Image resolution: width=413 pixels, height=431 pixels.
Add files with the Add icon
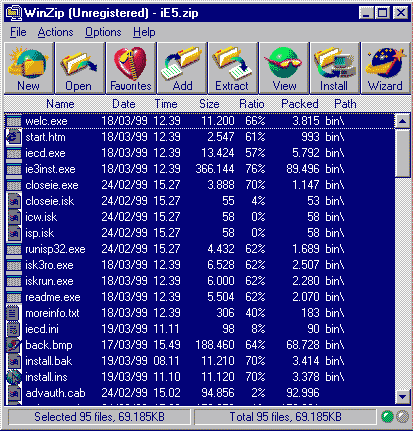tap(182, 68)
